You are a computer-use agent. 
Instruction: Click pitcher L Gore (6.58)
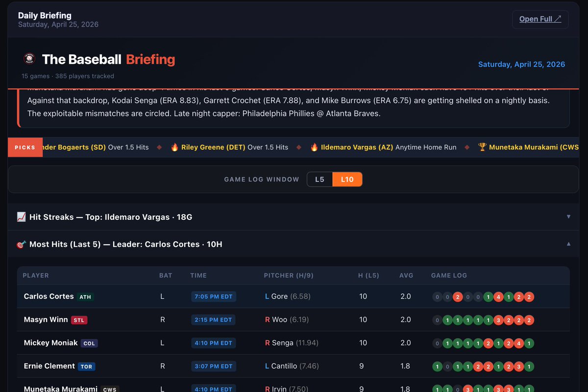pyautogui.click(x=288, y=296)
